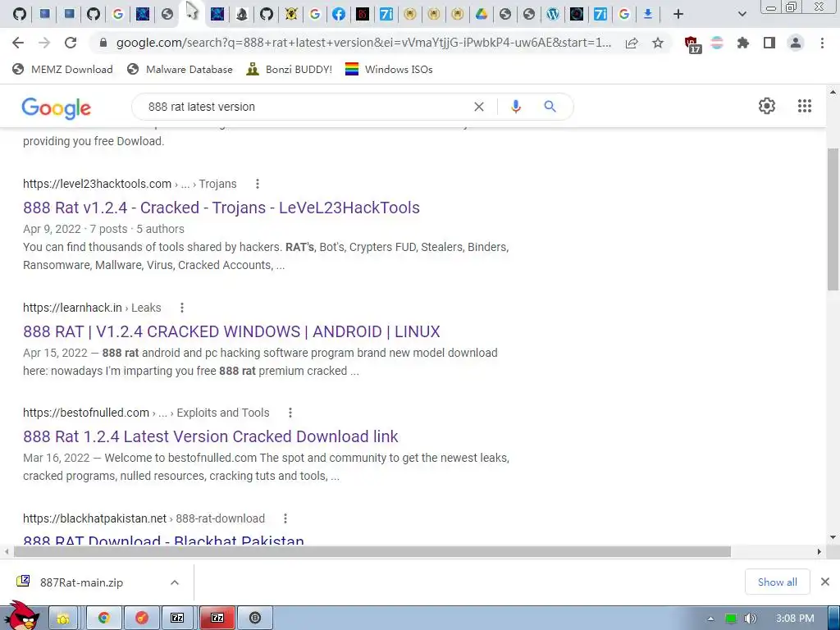Close the downloads bar
Screen dimensions: 840x630
825,582
